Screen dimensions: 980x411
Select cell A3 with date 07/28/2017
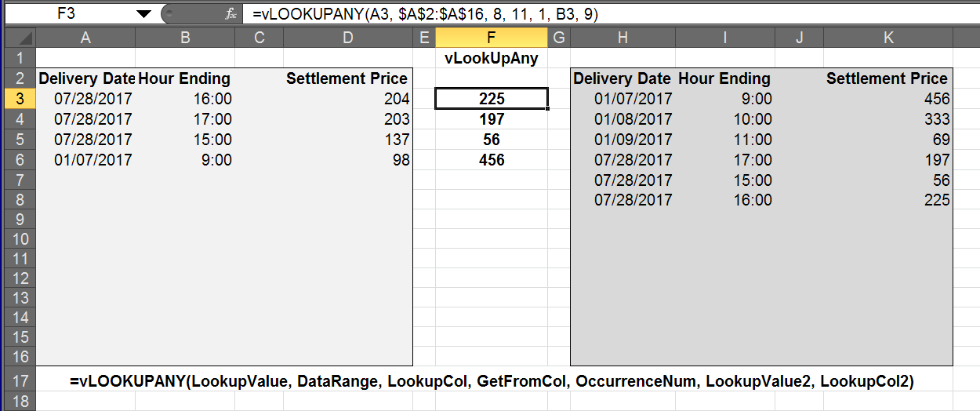(85, 99)
